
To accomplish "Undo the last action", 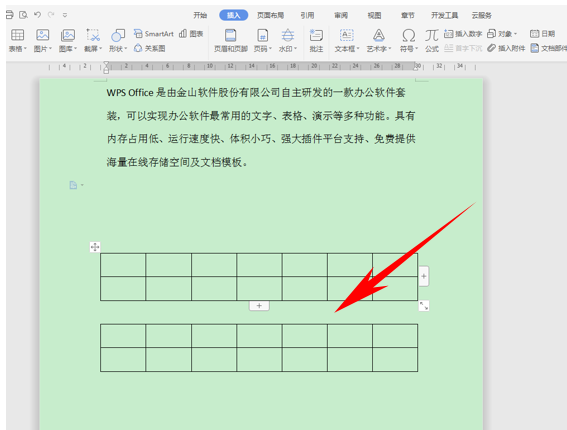I will (x=37, y=15).
